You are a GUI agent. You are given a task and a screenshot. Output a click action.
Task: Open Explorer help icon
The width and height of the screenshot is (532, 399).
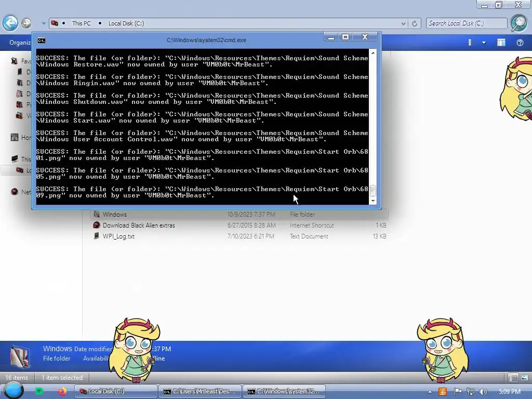click(520, 43)
